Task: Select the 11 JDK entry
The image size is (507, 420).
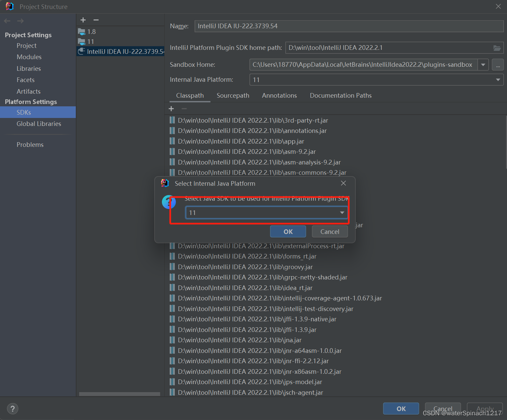Action: [120, 42]
